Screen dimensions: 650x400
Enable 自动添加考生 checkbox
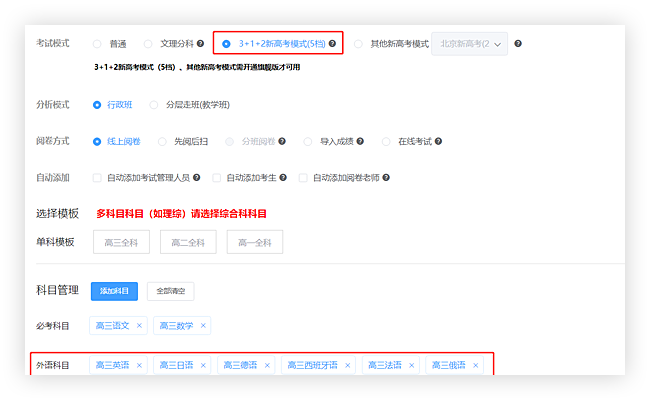[216, 178]
